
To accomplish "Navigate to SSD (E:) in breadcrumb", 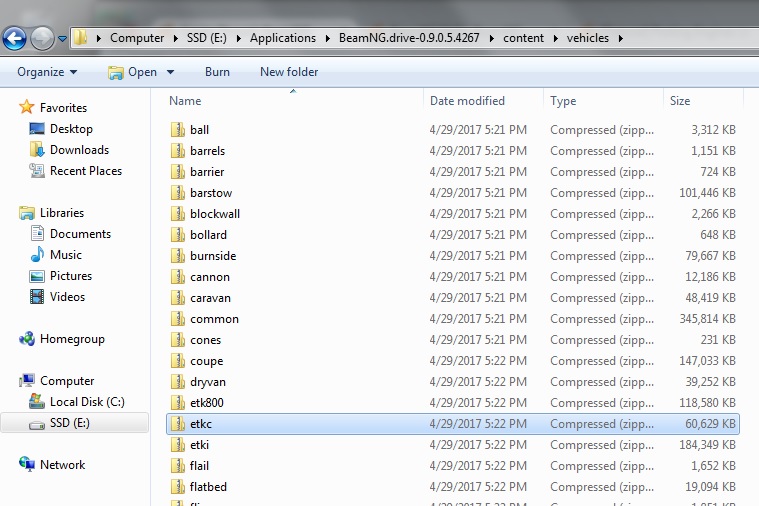I will point(207,38).
